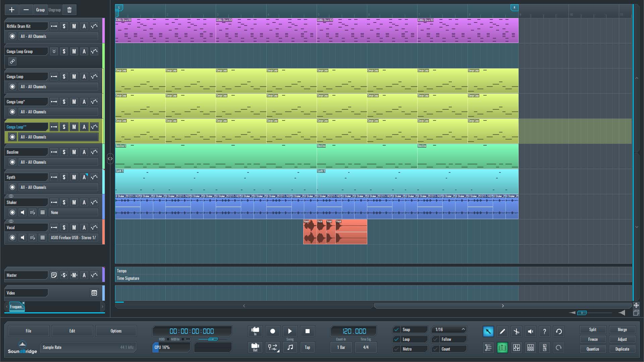
Task: Adjust the horizontal zoom slider
Action: (582, 313)
